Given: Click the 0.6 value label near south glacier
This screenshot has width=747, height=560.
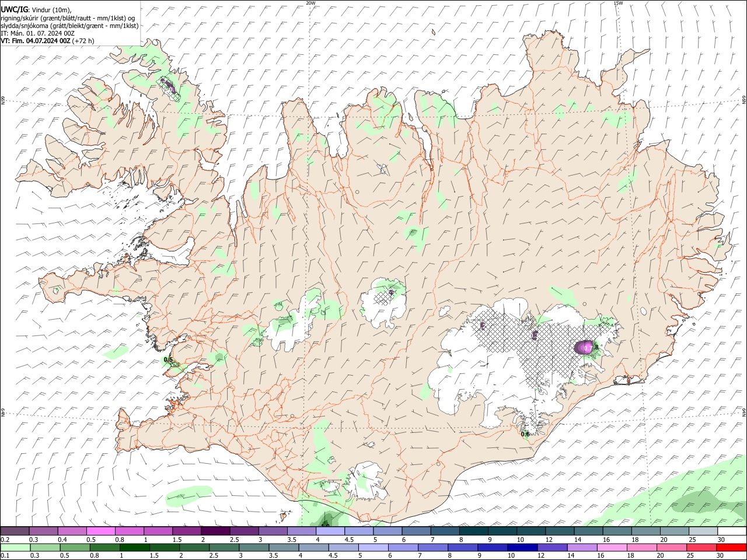Looking at the screenshot, I should point(525,434).
